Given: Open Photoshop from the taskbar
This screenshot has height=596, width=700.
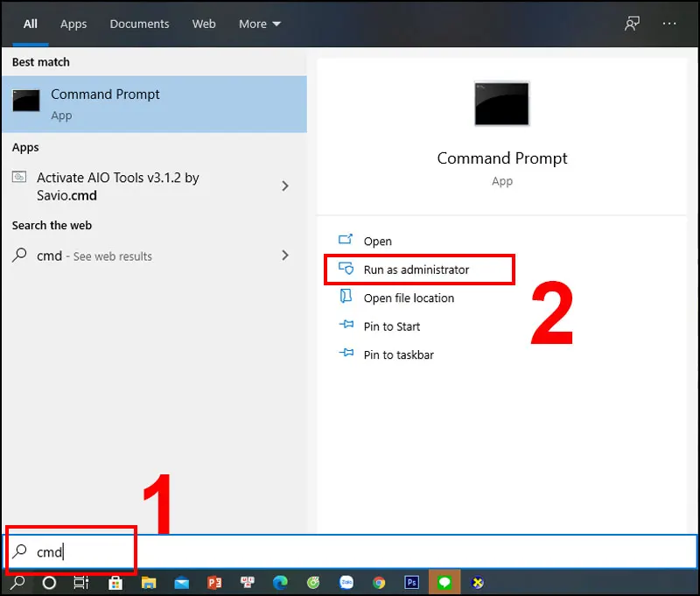Looking at the screenshot, I should [x=411, y=582].
